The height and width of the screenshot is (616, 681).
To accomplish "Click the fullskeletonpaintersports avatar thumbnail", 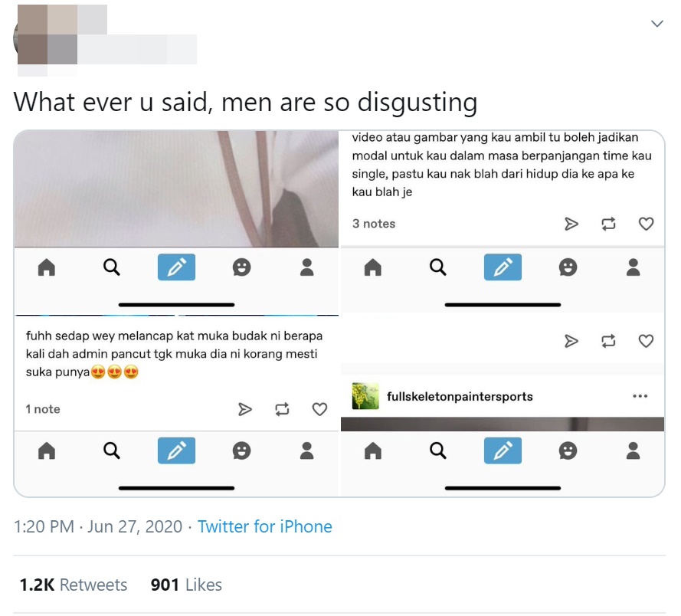I will (x=365, y=396).
